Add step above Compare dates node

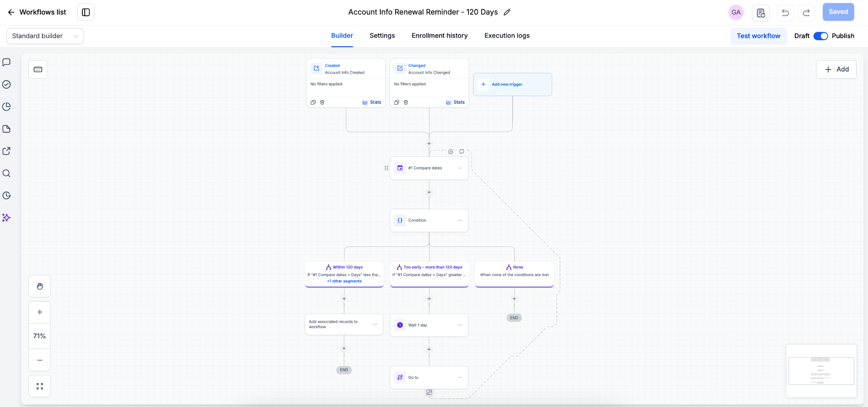click(x=429, y=144)
